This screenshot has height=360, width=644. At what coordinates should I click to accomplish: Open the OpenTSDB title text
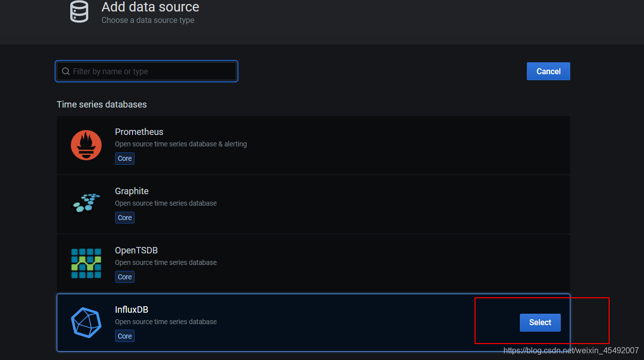point(137,250)
